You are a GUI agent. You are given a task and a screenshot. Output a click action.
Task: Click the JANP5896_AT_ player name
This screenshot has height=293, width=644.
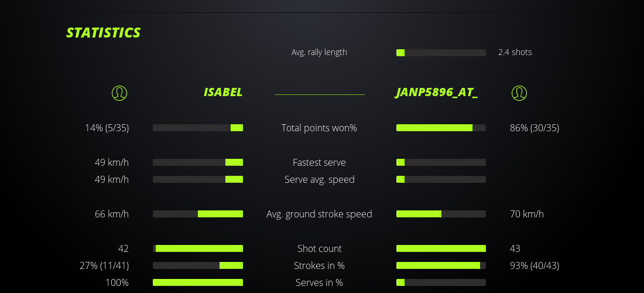(437, 93)
